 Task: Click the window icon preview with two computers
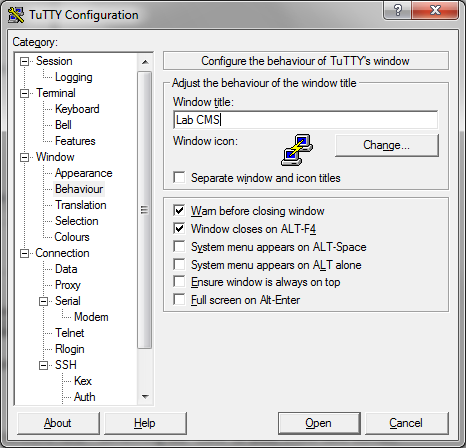point(297,150)
